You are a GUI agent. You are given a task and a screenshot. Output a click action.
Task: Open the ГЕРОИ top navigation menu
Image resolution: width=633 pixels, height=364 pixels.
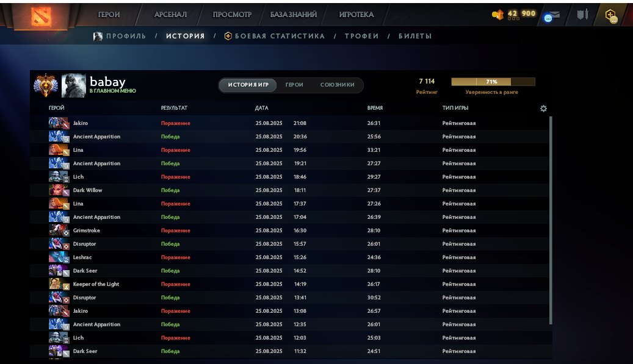[x=109, y=15]
